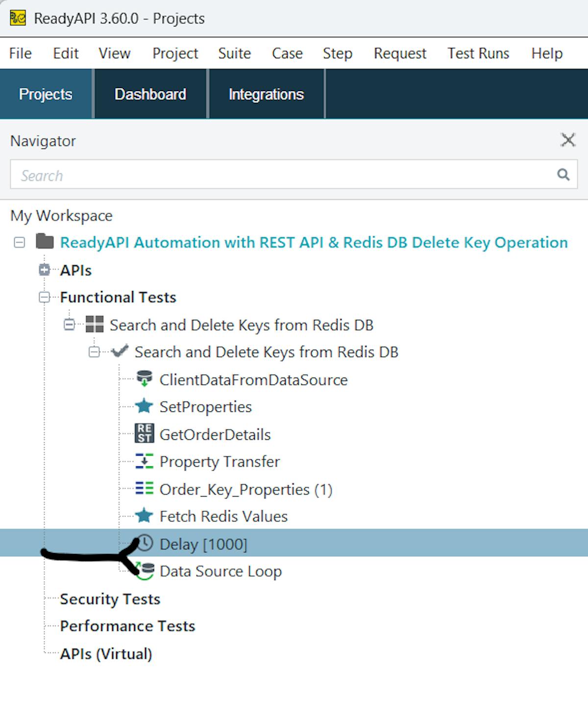Click the ClientDataFromDataSource data source icon
This screenshot has width=588, height=719.
tap(144, 379)
